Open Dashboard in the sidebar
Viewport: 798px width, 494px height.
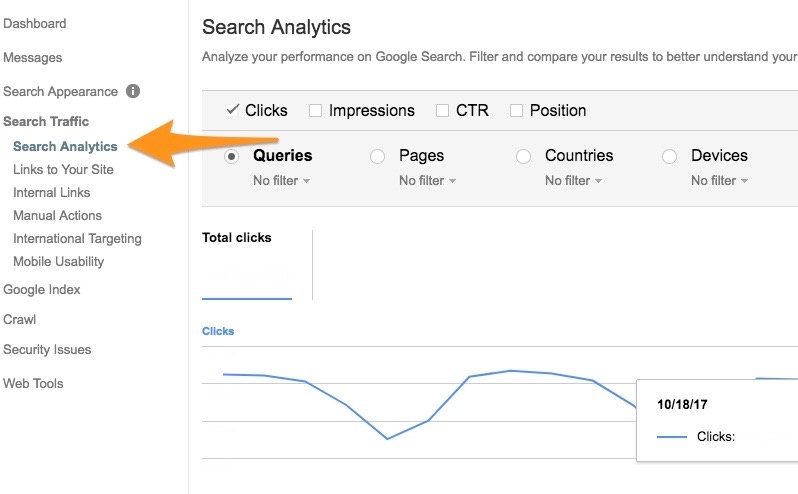tap(35, 23)
